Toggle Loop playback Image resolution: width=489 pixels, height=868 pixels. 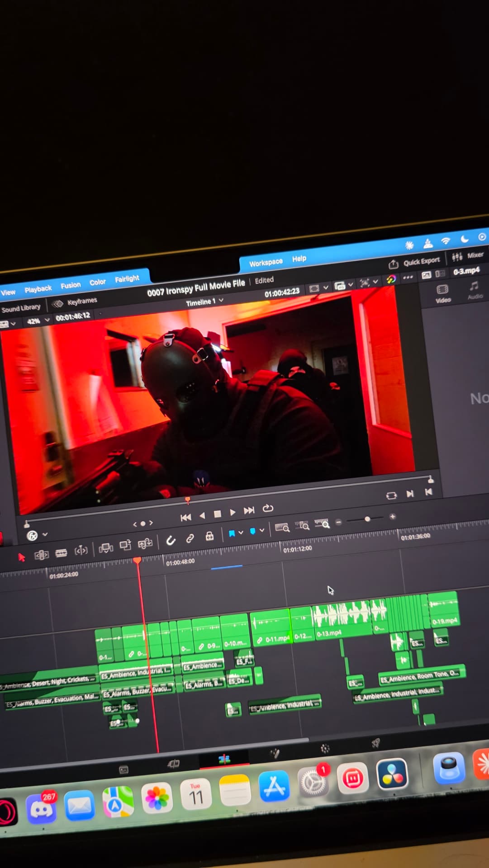[x=268, y=508]
